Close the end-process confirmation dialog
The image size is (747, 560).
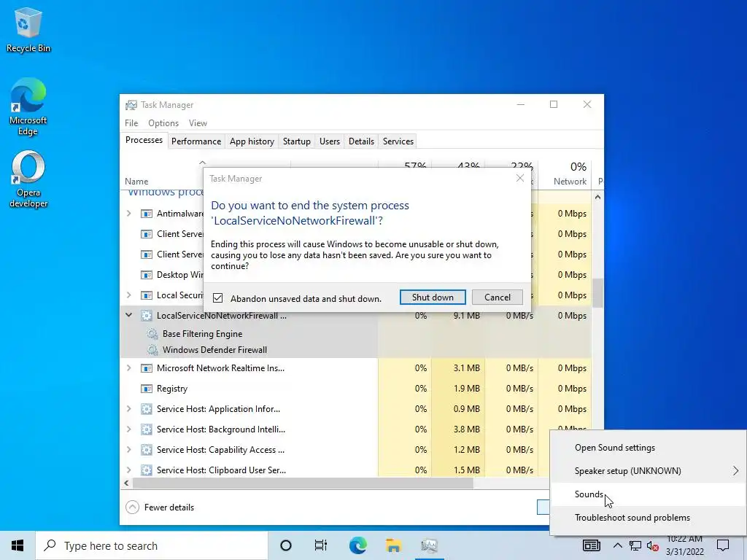[519, 178]
